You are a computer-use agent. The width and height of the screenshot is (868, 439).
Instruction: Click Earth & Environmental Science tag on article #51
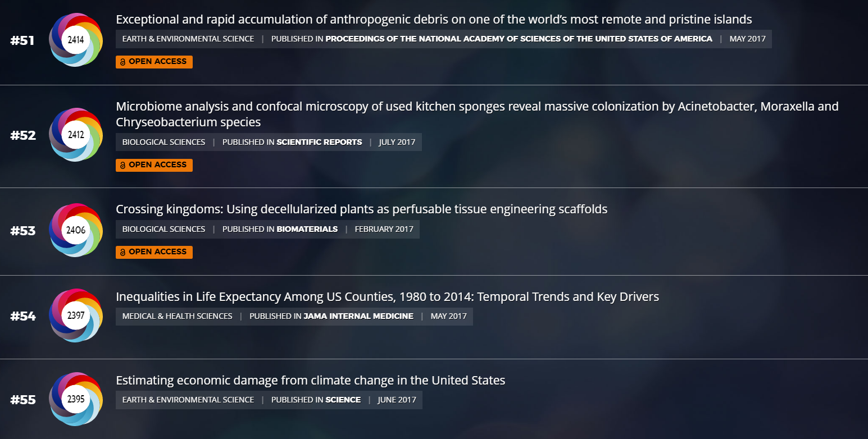click(188, 39)
